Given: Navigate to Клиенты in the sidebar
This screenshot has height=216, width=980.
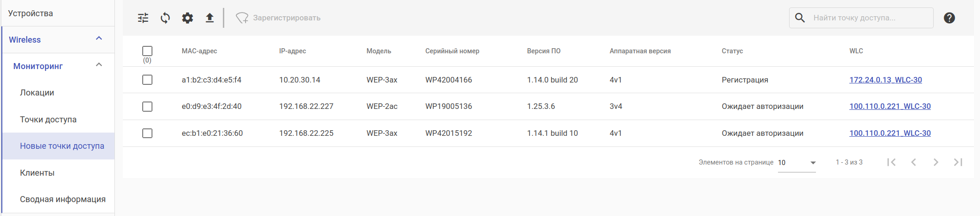Looking at the screenshot, I should click(37, 173).
